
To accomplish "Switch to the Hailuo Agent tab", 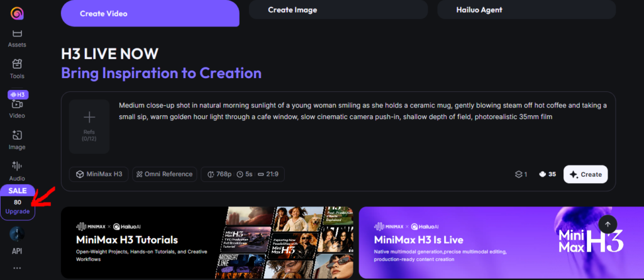I will (x=526, y=9).
